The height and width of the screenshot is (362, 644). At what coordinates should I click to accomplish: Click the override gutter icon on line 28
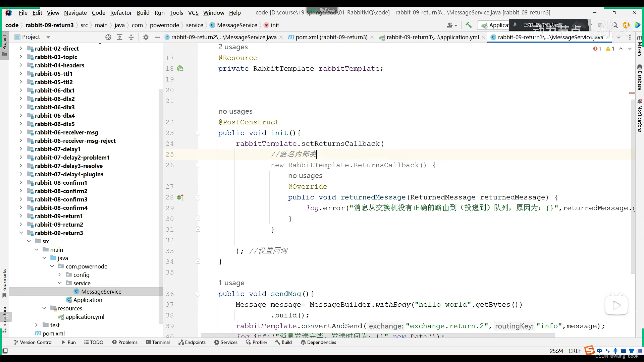(180, 197)
